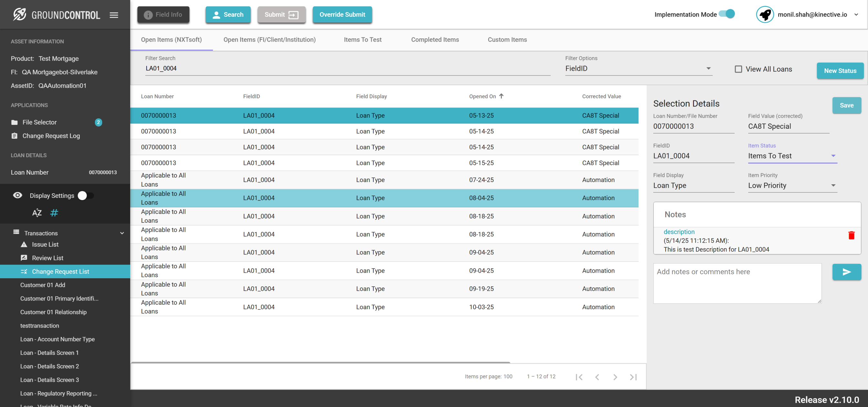Image resolution: width=868 pixels, height=407 pixels.
Task: Delete the note using red trash icon
Action: 851,235
